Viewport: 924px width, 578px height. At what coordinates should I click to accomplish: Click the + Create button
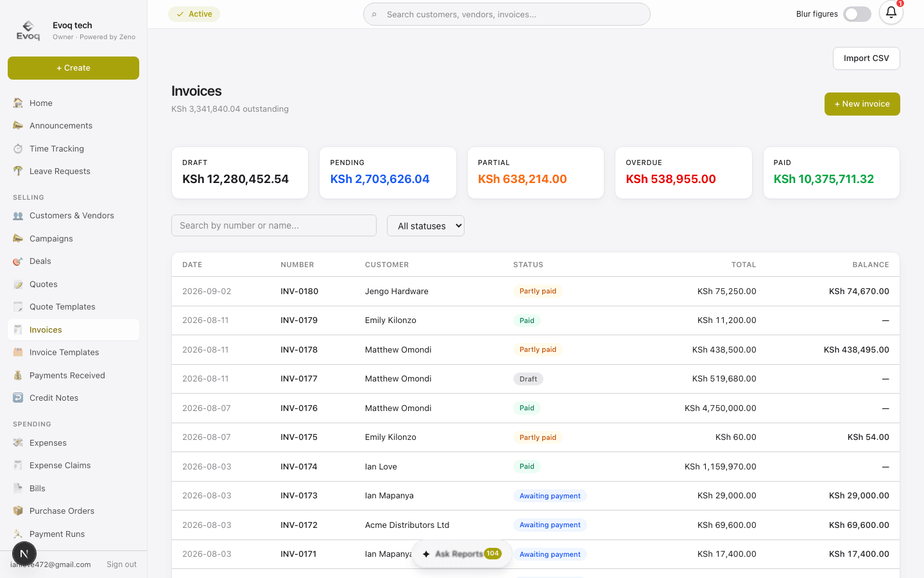click(x=73, y=68)
